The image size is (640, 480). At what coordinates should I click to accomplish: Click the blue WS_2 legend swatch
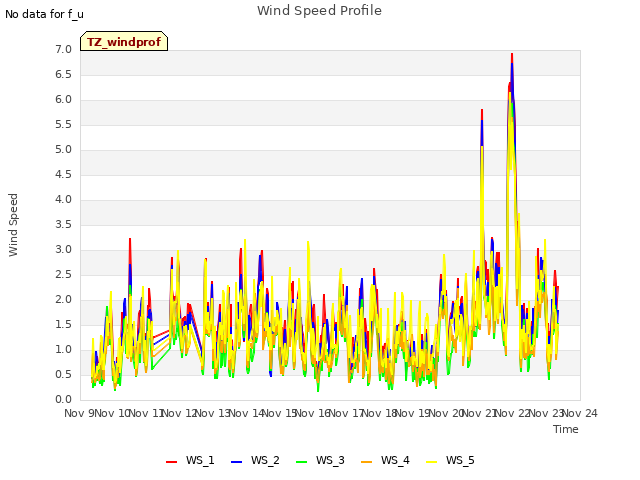coord(237,462)
